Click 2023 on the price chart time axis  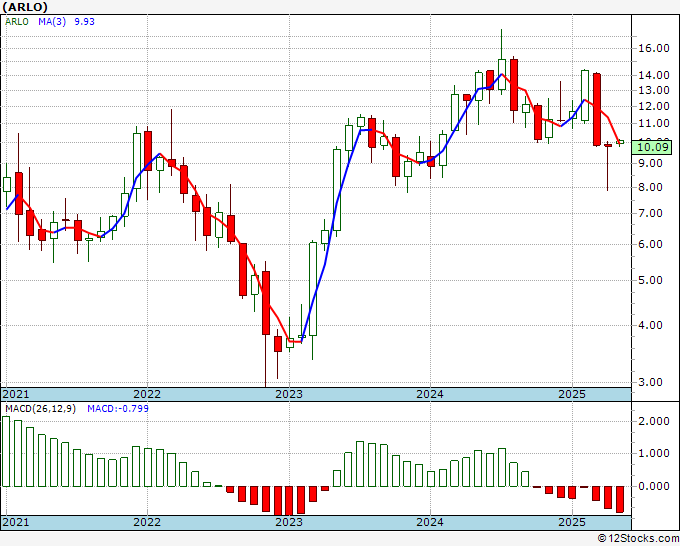(x=289, y=394)
